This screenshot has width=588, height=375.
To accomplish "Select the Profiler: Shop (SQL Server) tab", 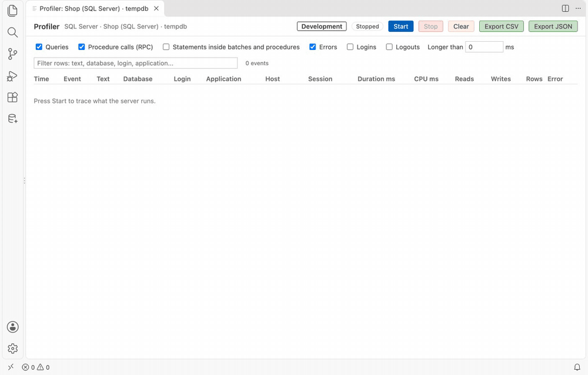I will pos(93,8).
